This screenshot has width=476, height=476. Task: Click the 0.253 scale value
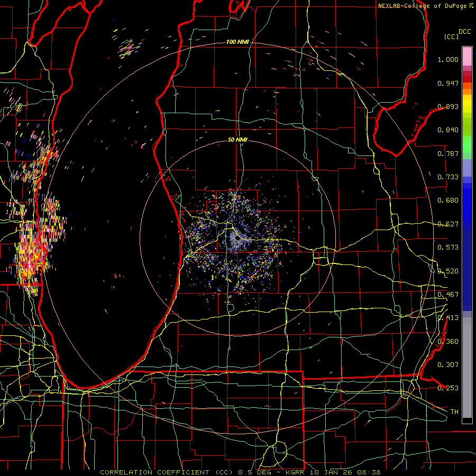[448, 388]
